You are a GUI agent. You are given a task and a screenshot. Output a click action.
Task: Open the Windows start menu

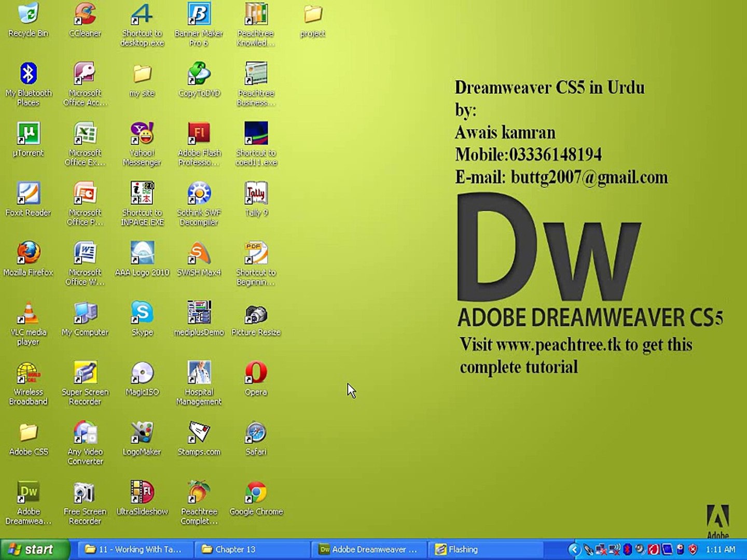point(34,549)
